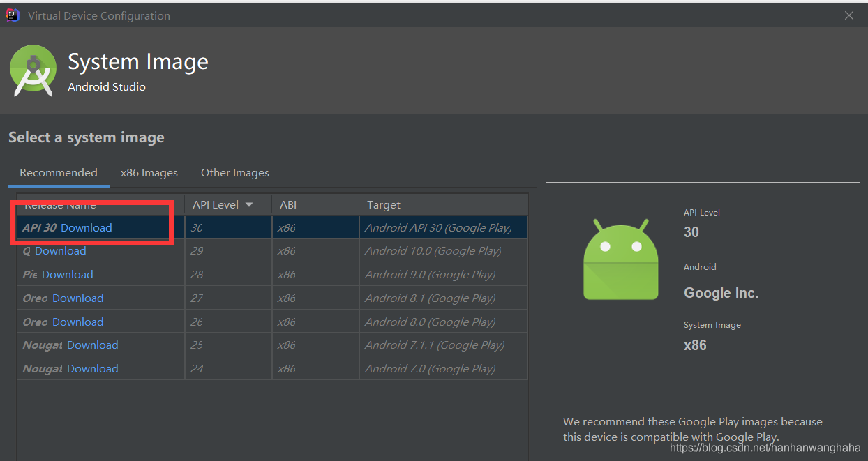
Task: Click the green Android mascot header icon
Action: (x=33, y=70)
